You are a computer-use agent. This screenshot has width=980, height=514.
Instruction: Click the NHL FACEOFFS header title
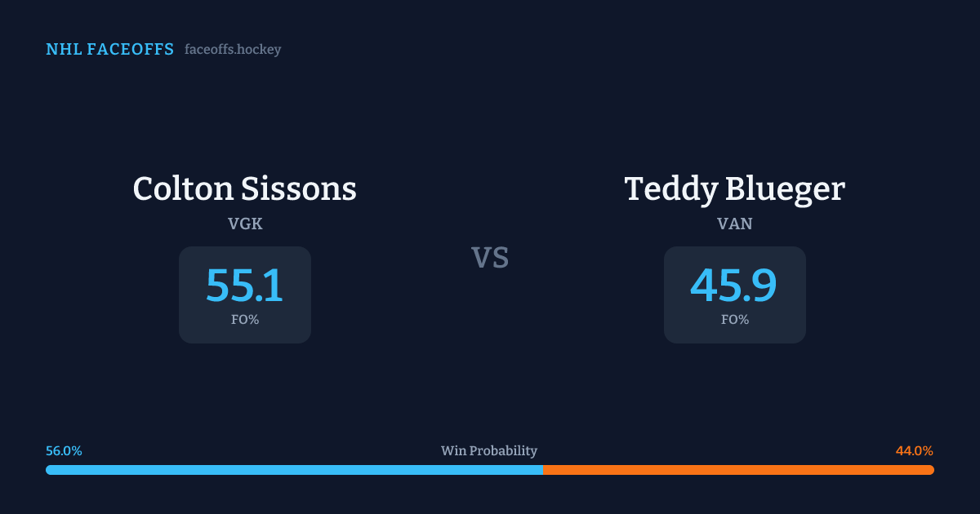coord(109,50)
